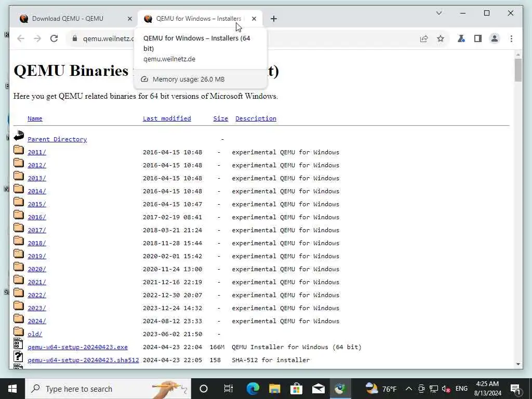Open the Chrome profile avatar menu

(495, 38)
